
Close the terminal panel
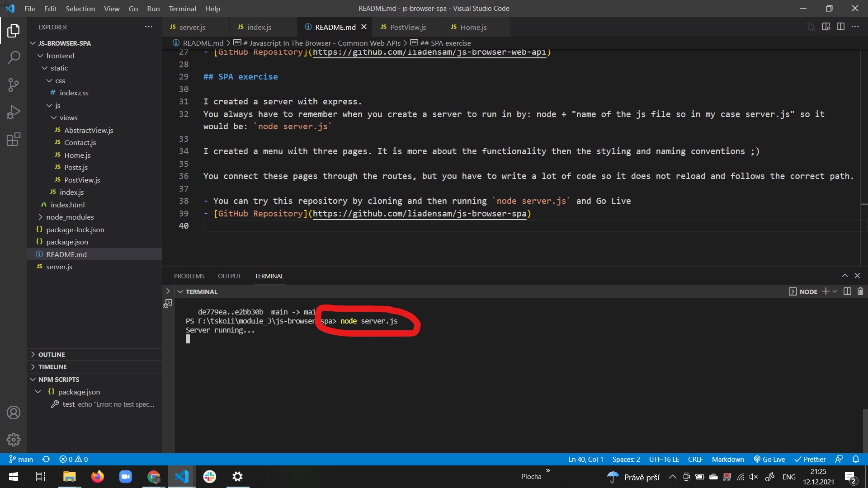point(857,276)
